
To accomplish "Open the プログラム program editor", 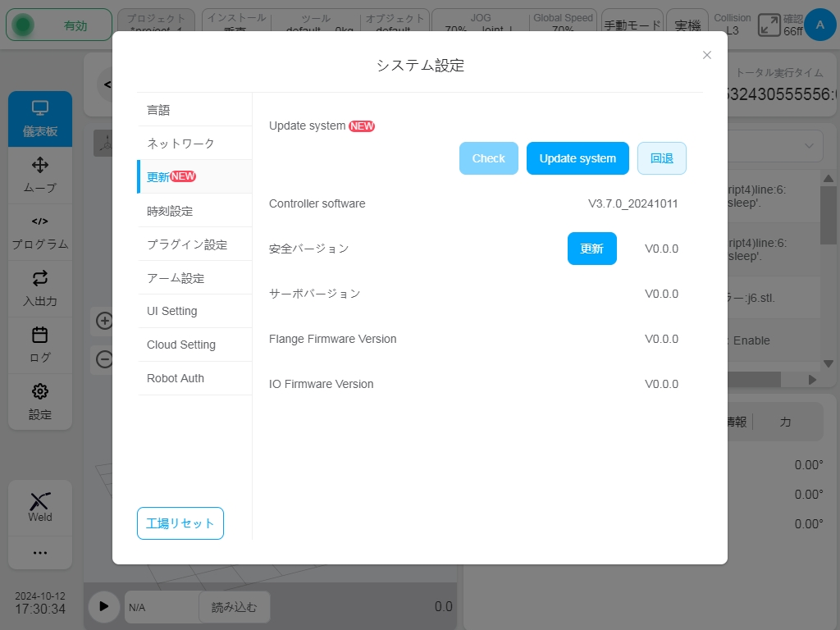I will pos(40,232).
